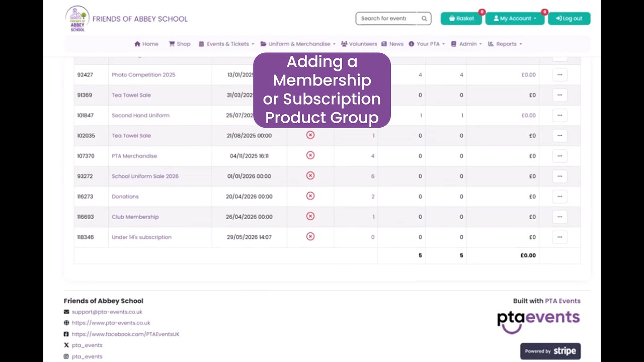Screen dimensions: 644x362
Task: Open the Club Membership product group
Action: 135,217
